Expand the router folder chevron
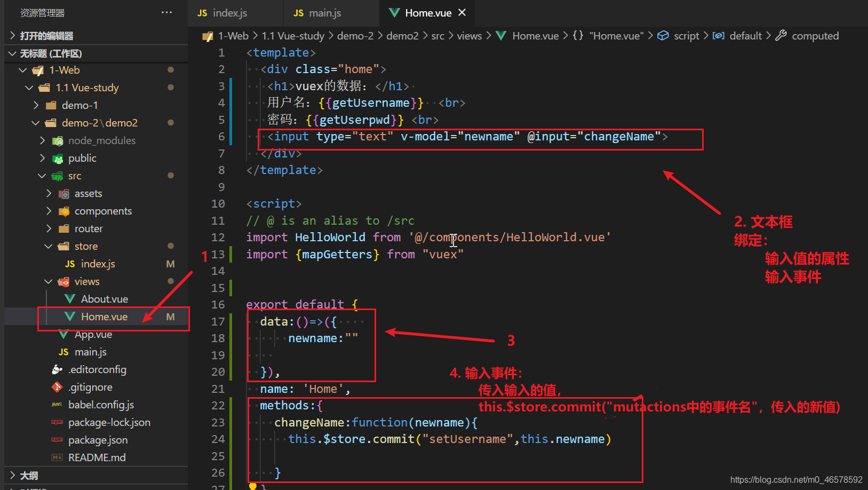Image resolution: width=868 pixels, height=490 pixels. click(49, 228)
